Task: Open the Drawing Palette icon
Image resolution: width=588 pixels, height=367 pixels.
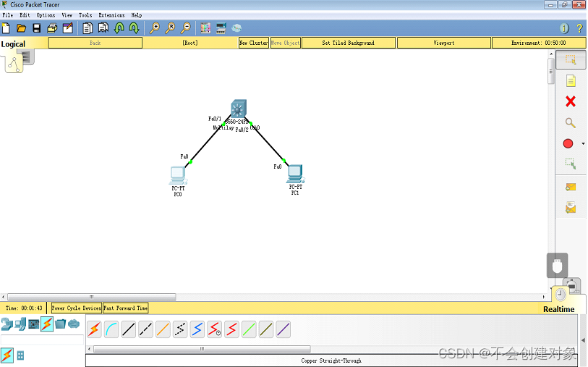Action: 205,28
